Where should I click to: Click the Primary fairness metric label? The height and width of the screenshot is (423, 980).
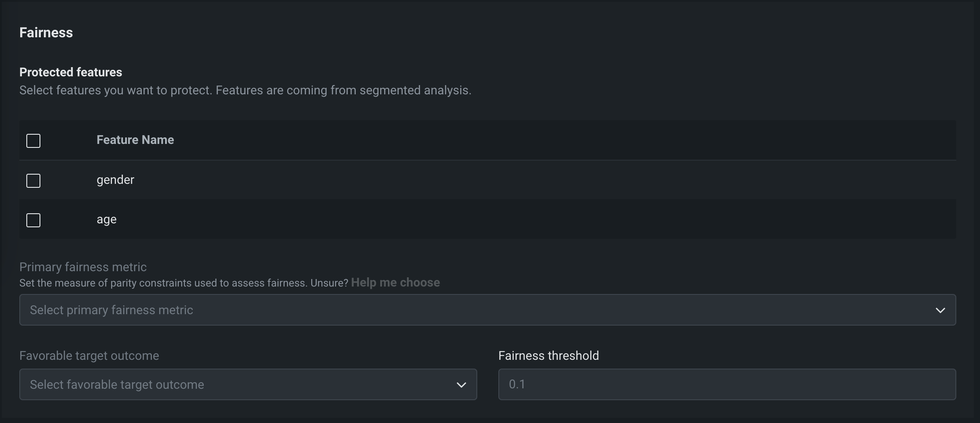[x=83, y=267]
